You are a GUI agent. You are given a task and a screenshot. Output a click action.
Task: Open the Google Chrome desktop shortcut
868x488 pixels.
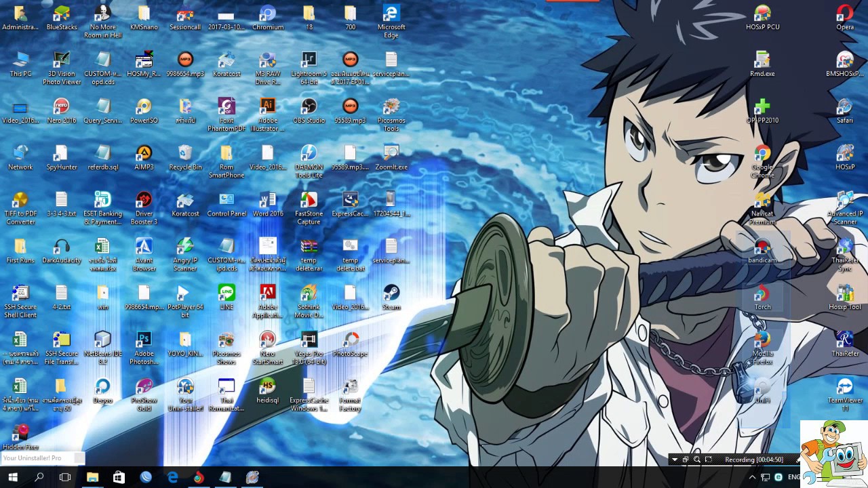click(x=762, y=162)
